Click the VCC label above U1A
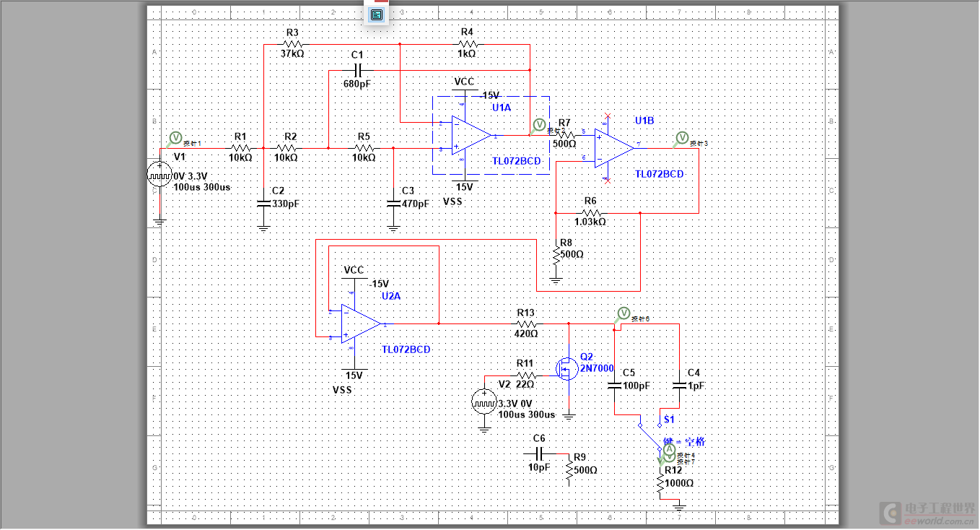This screenshot has height=530, width=980. coord(464,82)
